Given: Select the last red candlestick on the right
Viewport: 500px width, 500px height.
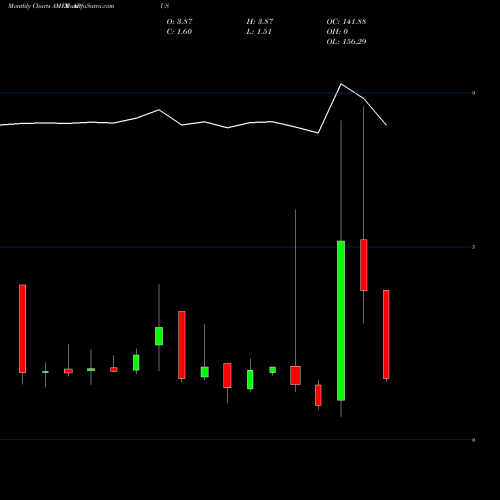Looking at the screenshot, I should [386, 334].
